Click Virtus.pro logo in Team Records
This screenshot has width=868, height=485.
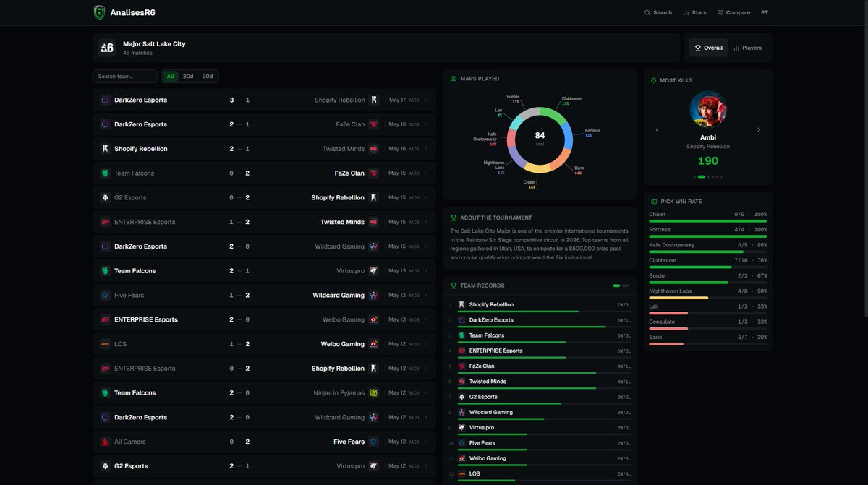point(461,428)
